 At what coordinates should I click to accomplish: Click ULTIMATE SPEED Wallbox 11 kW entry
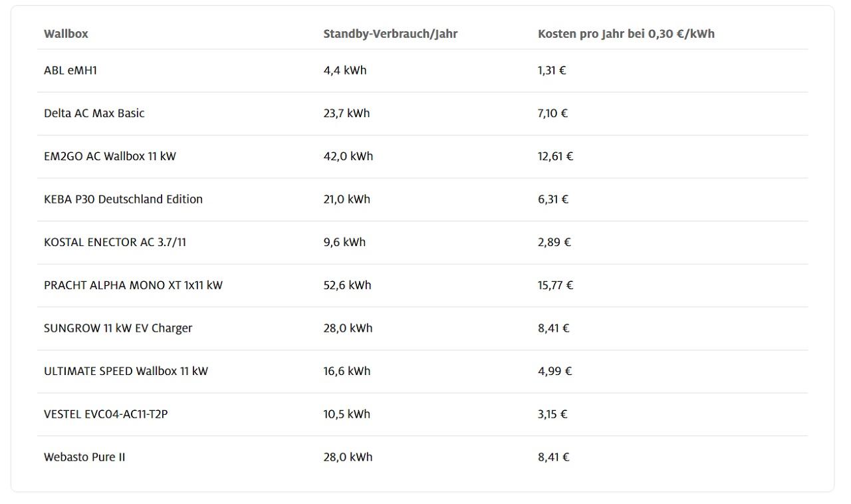[126, 371]
